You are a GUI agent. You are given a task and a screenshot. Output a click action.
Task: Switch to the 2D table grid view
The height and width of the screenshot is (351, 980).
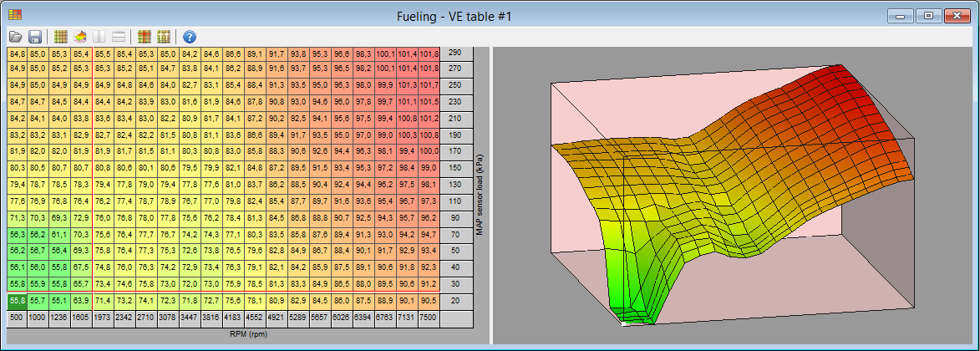coord(60,37)
